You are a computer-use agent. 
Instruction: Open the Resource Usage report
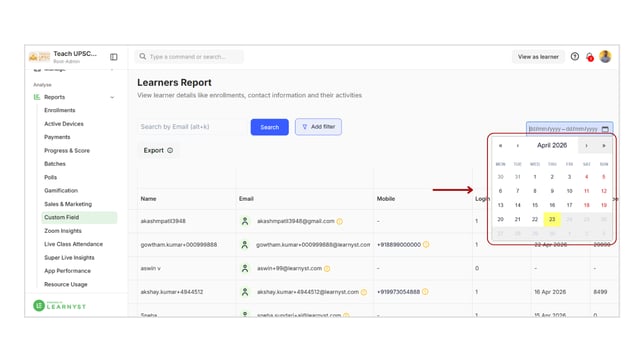[66, 284]
